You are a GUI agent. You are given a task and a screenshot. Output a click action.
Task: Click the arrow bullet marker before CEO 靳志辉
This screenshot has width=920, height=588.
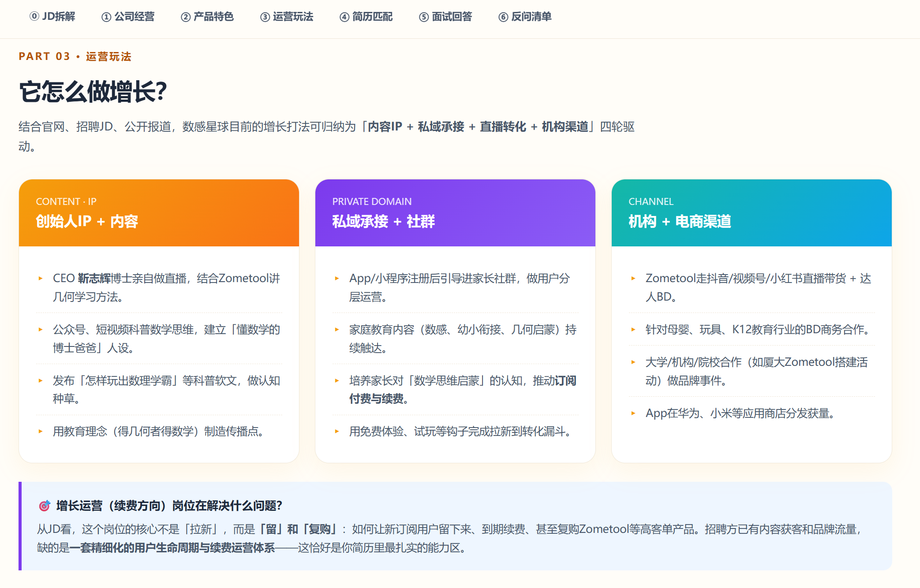coord(41,278)
